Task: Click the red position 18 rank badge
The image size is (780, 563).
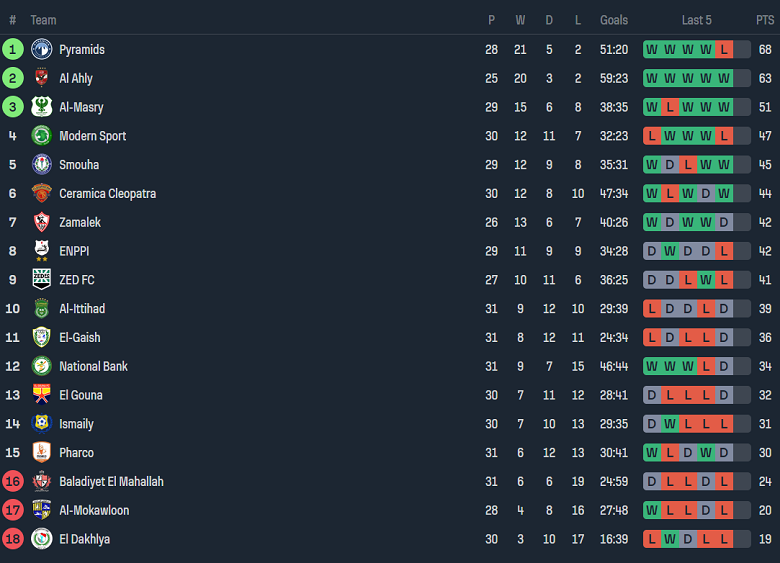Action: [13, 539]
